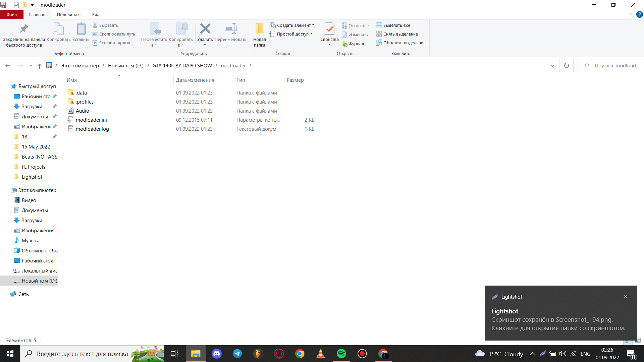This screenshot has height=362, width=644.
Task: Pin folder to Quick Access panel
Action: click(24, 35)
